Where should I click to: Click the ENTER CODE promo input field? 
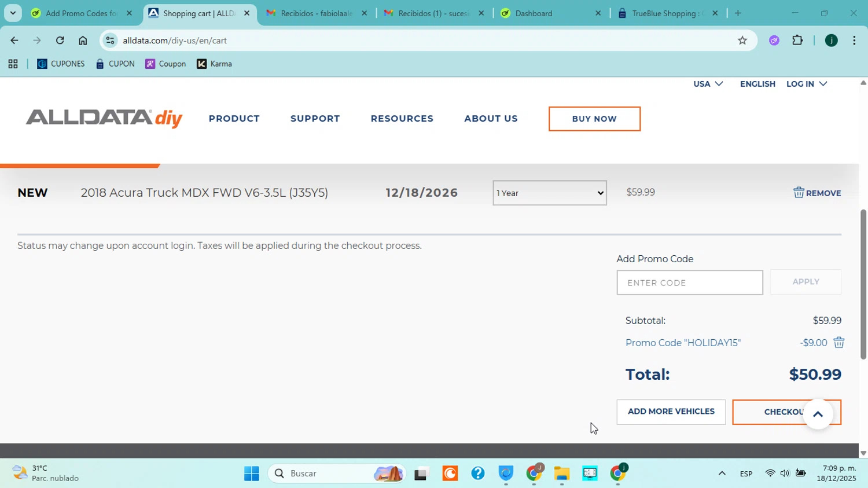[x=689, y=282]
